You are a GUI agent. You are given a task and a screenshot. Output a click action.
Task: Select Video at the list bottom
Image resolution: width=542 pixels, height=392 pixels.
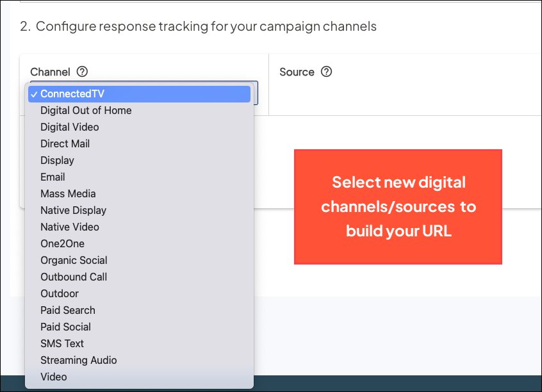54,377
